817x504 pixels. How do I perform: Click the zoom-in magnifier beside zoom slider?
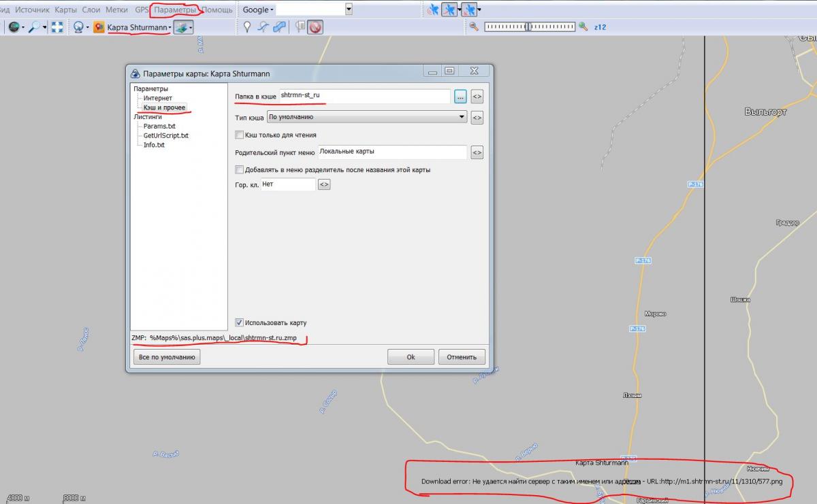pyautogui.click(x=583, y=27)
